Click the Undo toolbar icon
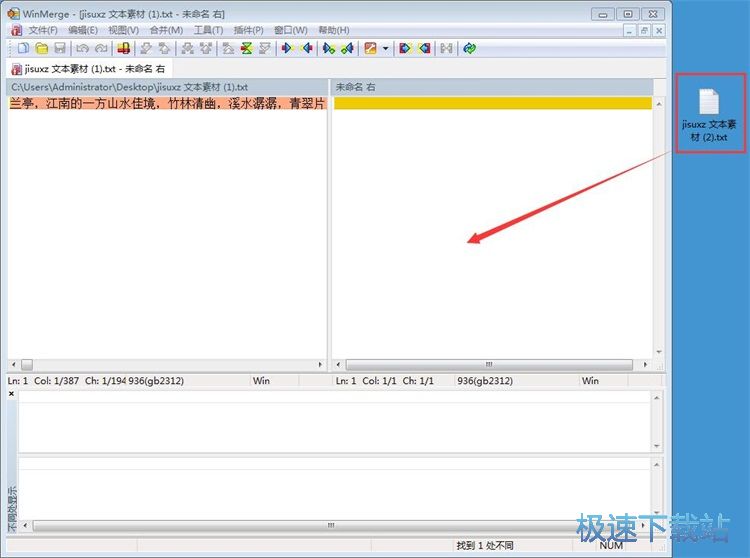 pyautogui.click(x=82, y=48)
